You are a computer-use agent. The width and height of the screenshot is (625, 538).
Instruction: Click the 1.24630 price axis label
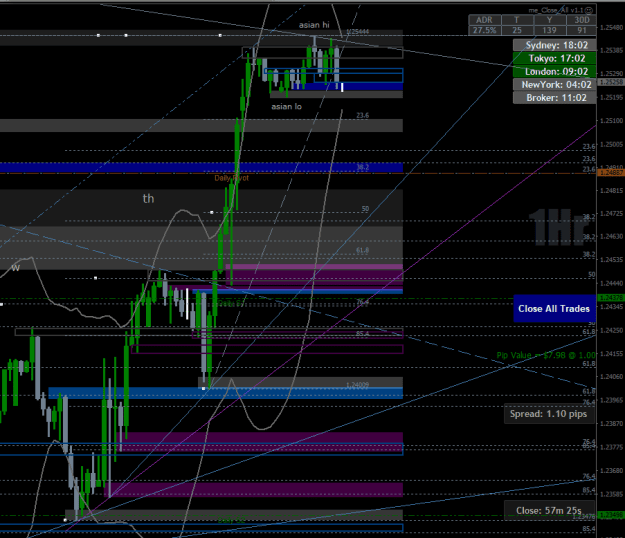(611, 236)
